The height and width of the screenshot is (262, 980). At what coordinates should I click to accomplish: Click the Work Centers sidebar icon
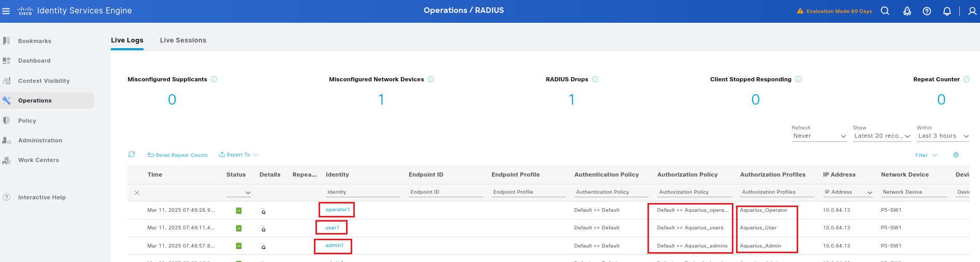coord(7,160)
